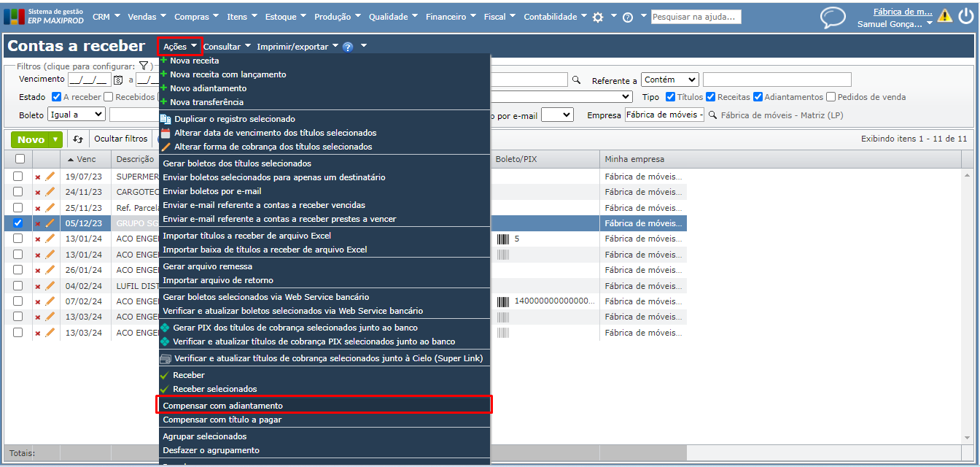Delete the 24/11/23 row with the red X
980x467 pixels.
point(38,193)
